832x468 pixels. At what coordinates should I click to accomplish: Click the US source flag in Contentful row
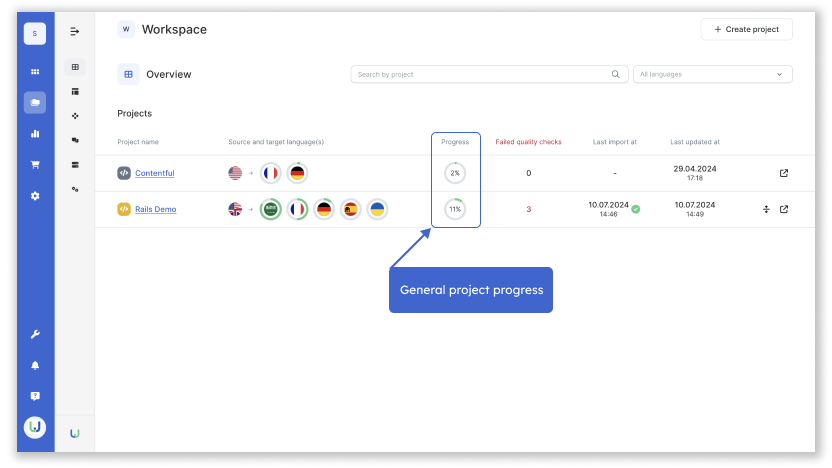tap(235, 173)
